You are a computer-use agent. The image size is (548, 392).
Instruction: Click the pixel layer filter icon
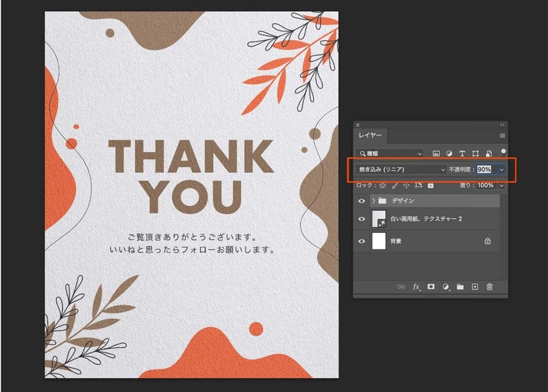coord(436,154)
